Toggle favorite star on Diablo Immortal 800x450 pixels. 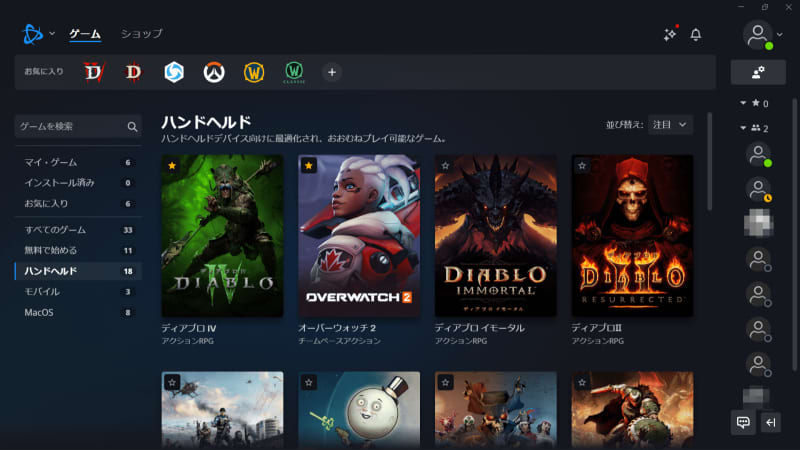[x=445, y=165]
